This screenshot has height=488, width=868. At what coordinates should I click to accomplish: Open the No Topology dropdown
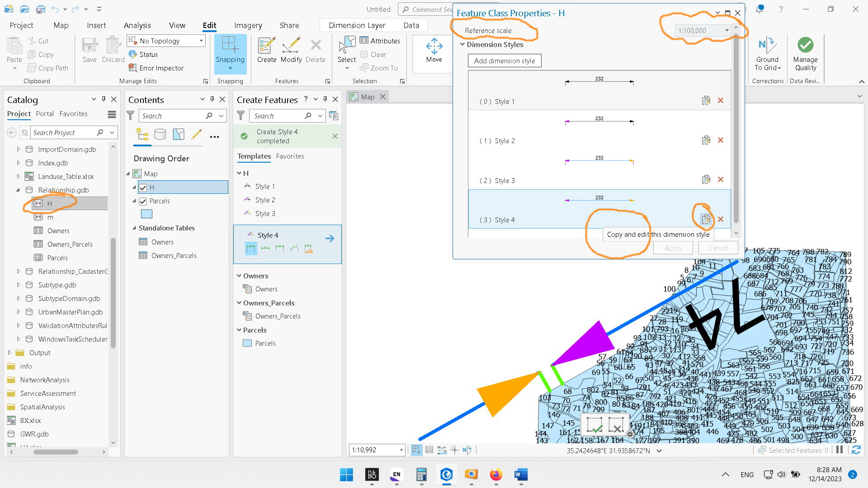click(x=200, y=41)
